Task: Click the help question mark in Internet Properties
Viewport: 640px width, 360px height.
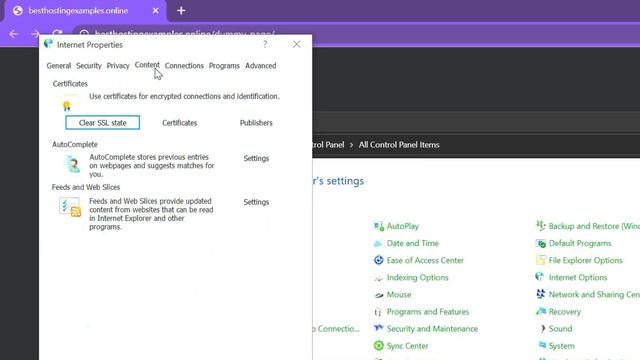Action: click(x=265, y=44)
